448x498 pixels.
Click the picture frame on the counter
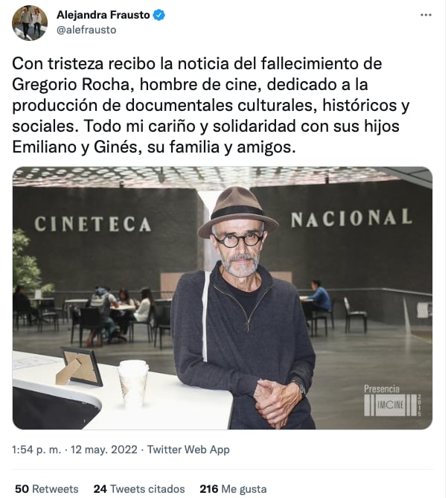(x=80, y=366)
